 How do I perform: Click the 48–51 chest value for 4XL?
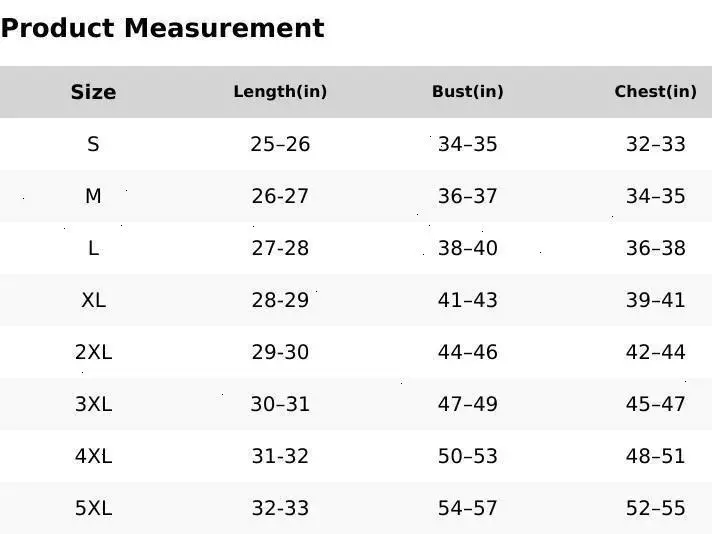tap(655, 456)
